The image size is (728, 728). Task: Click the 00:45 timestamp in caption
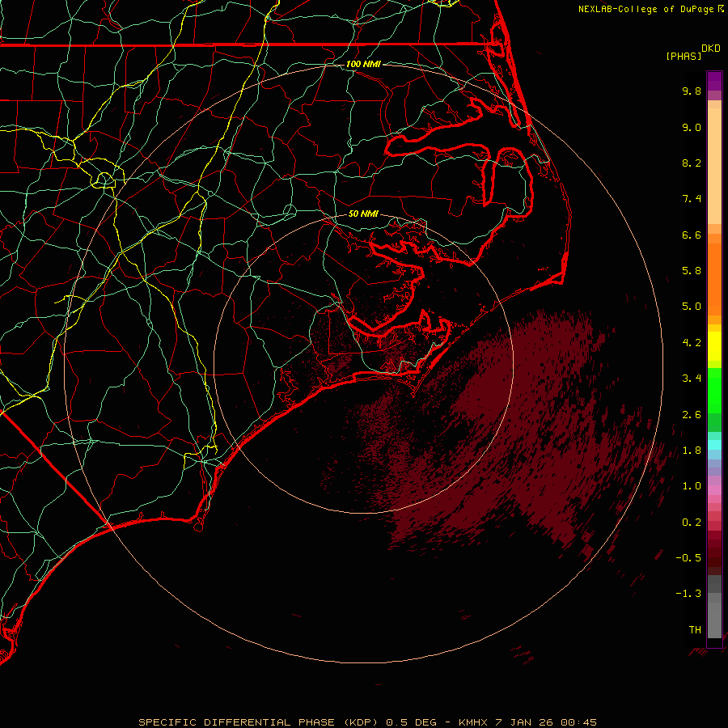(578, 722)
